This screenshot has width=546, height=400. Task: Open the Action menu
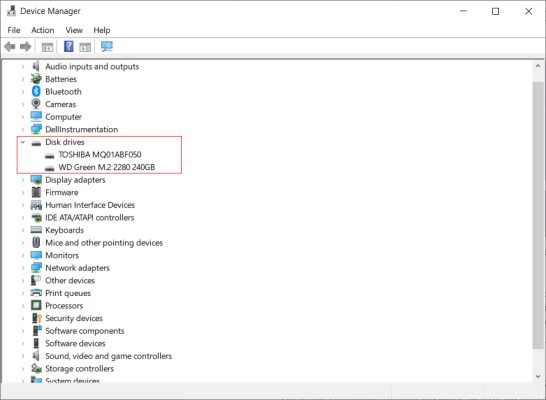click(43, 30)
